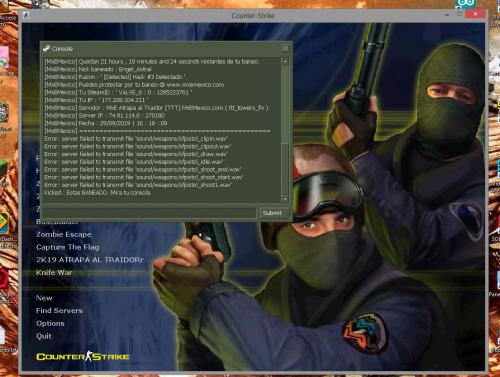Click the Console scrollbar up arrow
This screenshot has width=500, height=377.
pyautogui.click(x=285, y=62)
